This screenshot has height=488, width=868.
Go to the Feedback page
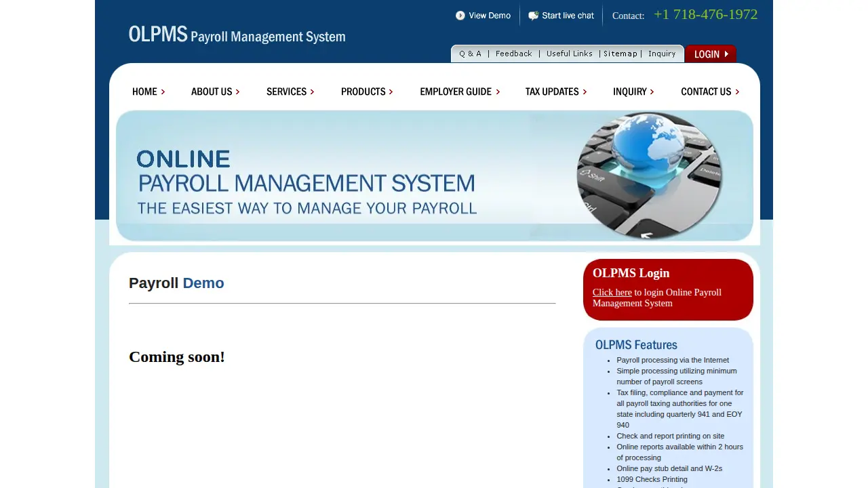513,54
